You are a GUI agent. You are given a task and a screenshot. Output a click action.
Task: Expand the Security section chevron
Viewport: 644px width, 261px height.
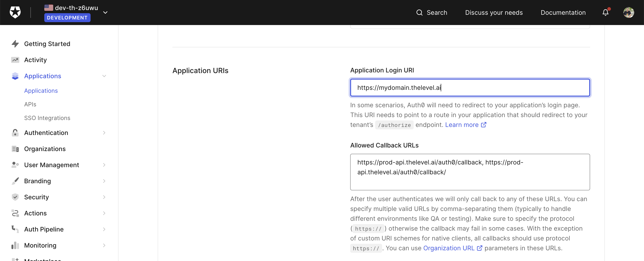click(104, 197)
